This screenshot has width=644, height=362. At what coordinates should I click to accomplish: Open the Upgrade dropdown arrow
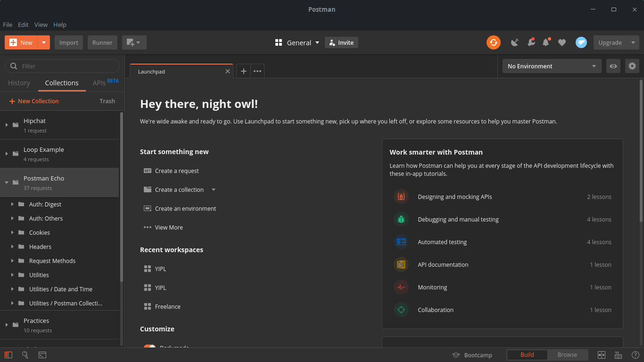point(633,42)
